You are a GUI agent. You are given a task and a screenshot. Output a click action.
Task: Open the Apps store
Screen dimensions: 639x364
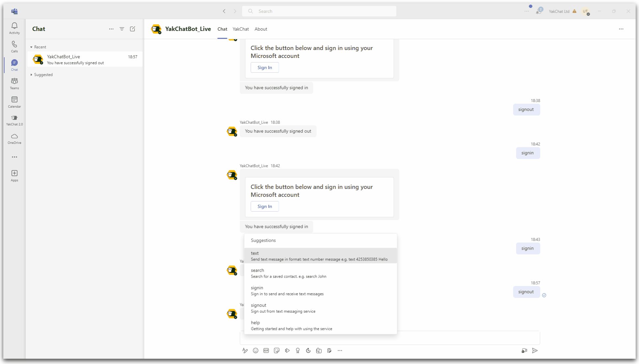tap(14, 175)
